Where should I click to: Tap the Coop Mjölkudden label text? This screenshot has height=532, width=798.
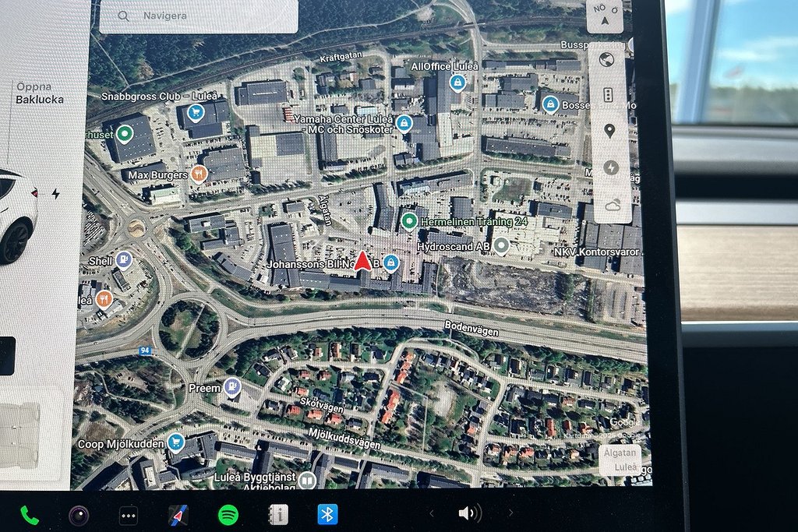pyautogui.click(x=121, y=444)
